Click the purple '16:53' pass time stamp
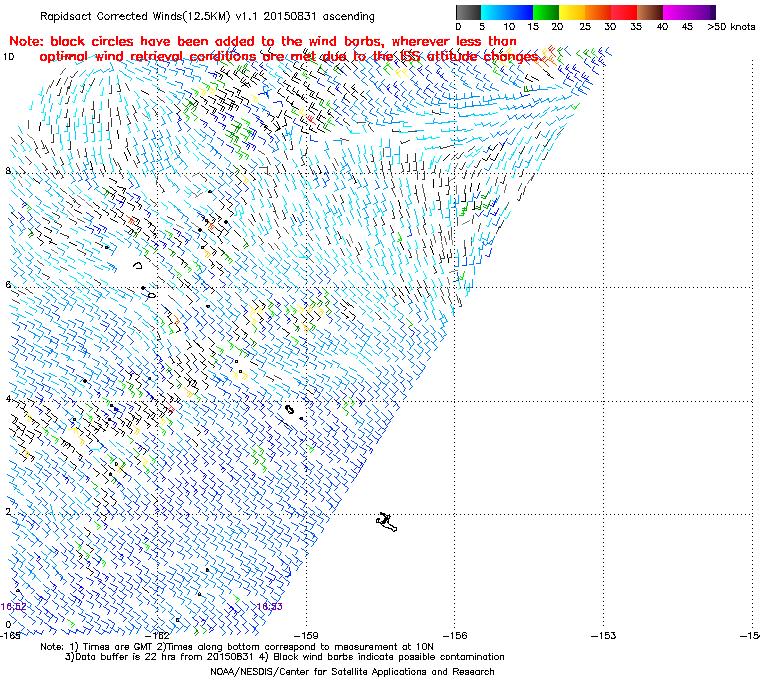Image resolution: width=760 pixels, height=688 pixels. click(x=269, y=607)
